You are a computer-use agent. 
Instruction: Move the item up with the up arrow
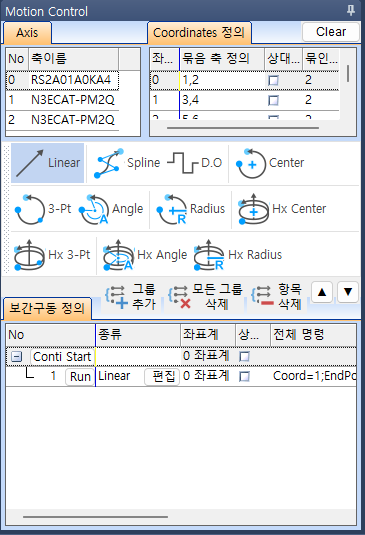click(322, 292)
